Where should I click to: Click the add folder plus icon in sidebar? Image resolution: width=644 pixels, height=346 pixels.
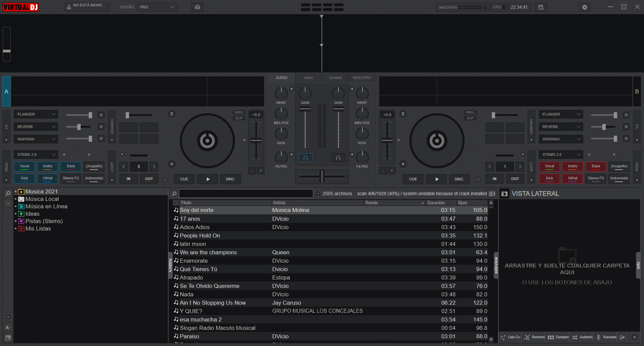[x=8, y=204]
